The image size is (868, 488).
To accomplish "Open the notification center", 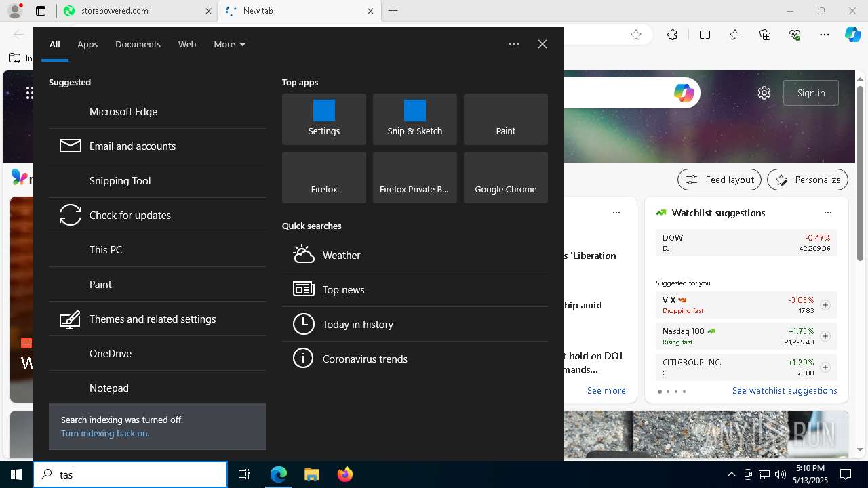I will [x=846, y=474].
